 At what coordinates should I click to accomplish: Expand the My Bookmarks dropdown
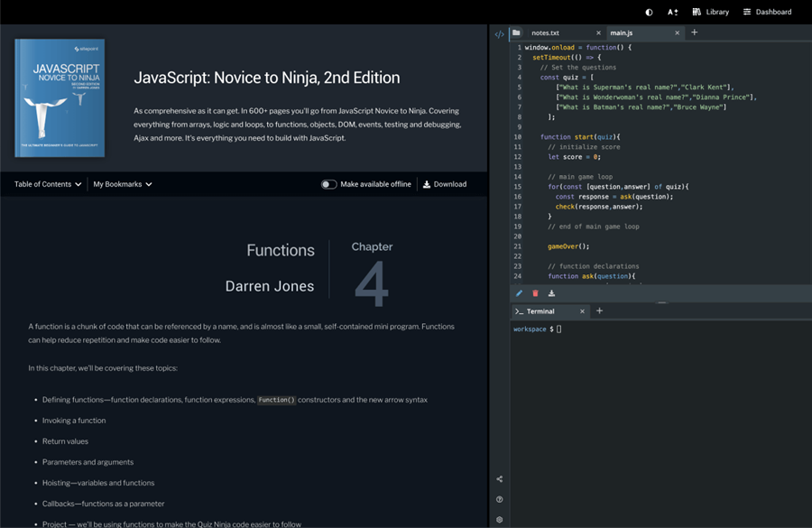(x=123, y=184)
